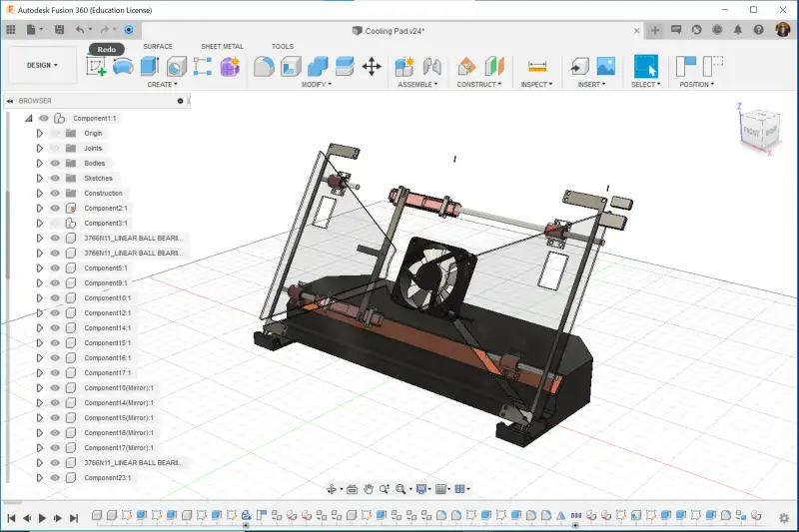Activate the Move/Copy tool

372,66
